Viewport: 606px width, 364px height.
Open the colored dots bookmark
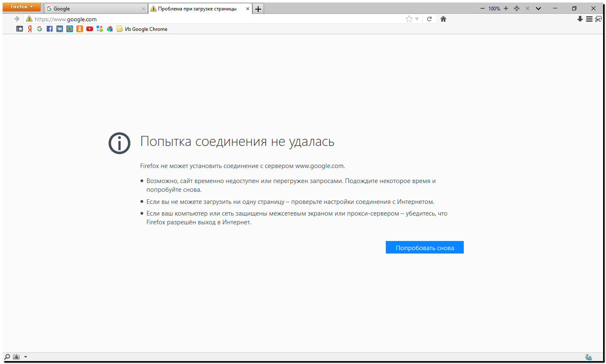pos(100,29)
